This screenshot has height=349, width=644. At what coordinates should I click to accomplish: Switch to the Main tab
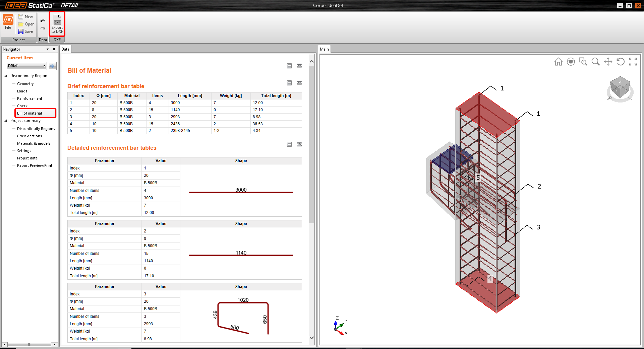[324, 49]
